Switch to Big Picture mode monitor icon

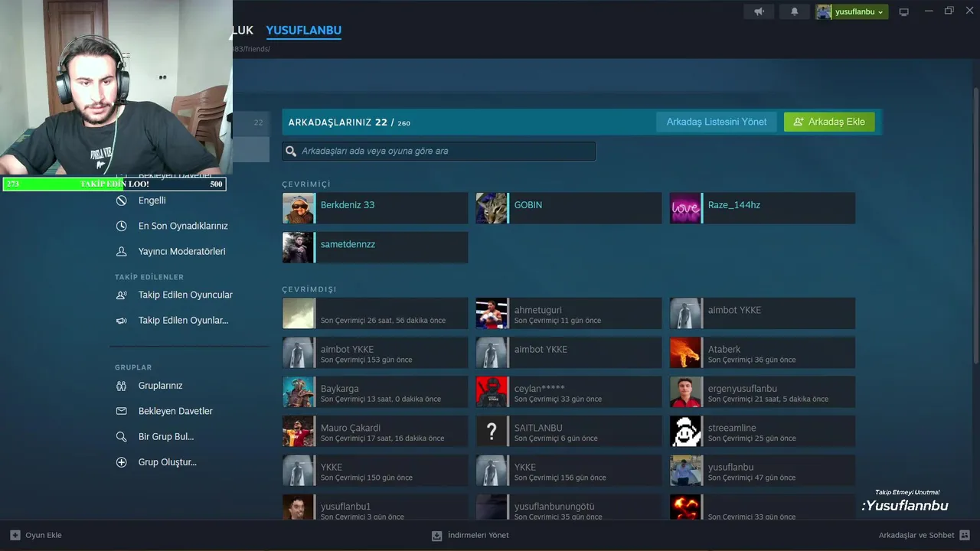[904, 11]
